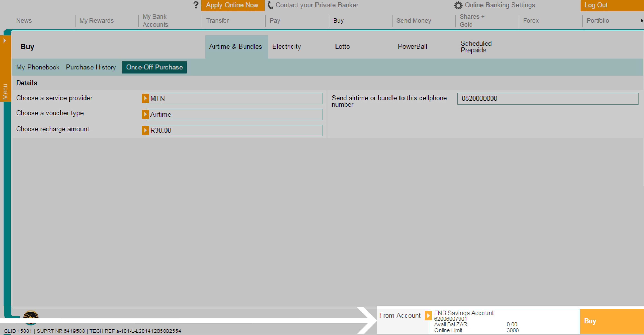Click the 'Online Limit' value 3000
644x335 pixels.
(x=512, y=330)
